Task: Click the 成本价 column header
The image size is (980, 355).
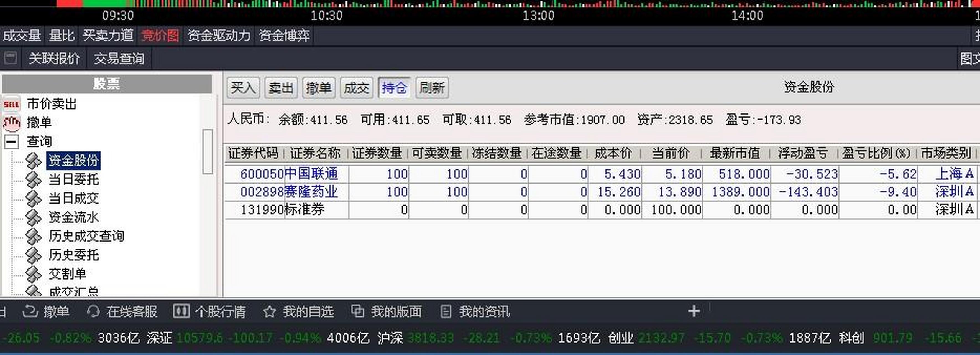Action: (613, 153)
